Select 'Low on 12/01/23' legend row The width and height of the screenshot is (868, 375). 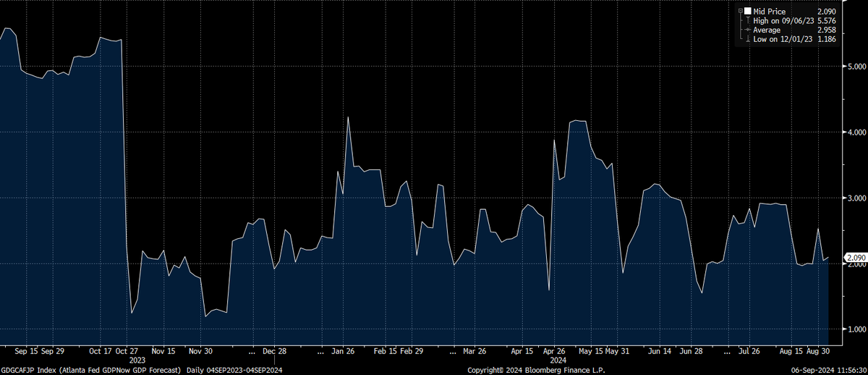point(783,40)
